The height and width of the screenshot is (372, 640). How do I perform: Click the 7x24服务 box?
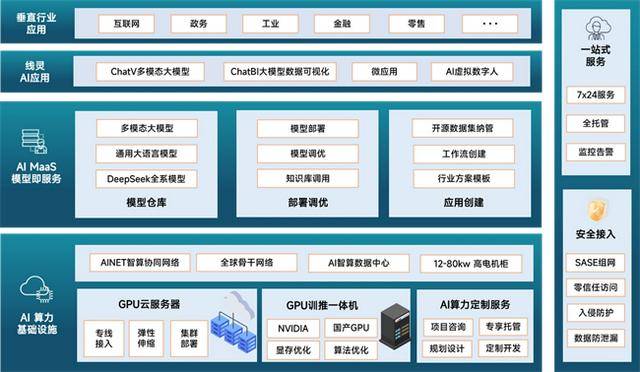pos(596,95)
